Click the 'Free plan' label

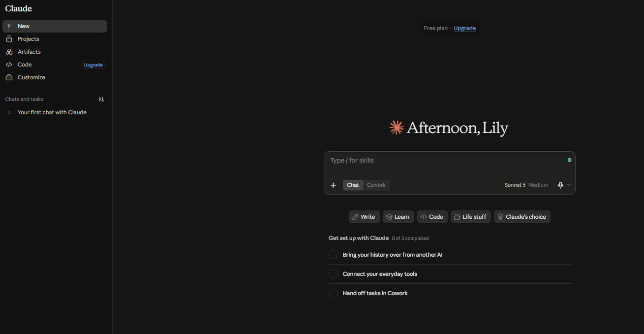click(435, 28)
